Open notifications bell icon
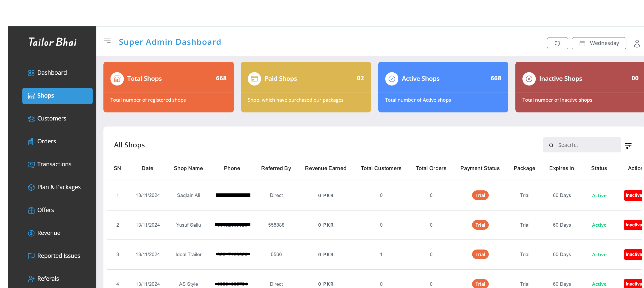644x288 pixels. pos(557,43)
